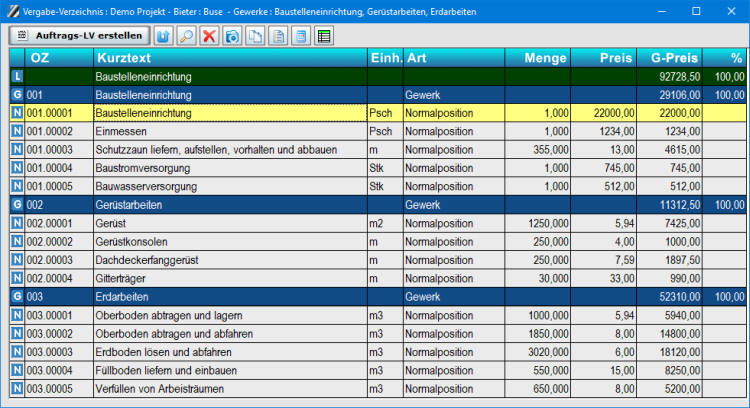Click the Kurztext column header

231,58
